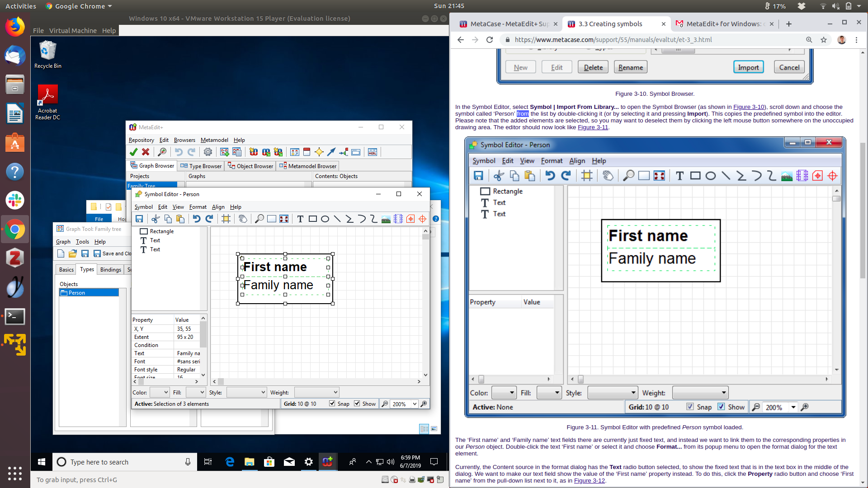
Task: Click the Figure 3-10 hyperlink in paragraph
Action: coord(748,107)
